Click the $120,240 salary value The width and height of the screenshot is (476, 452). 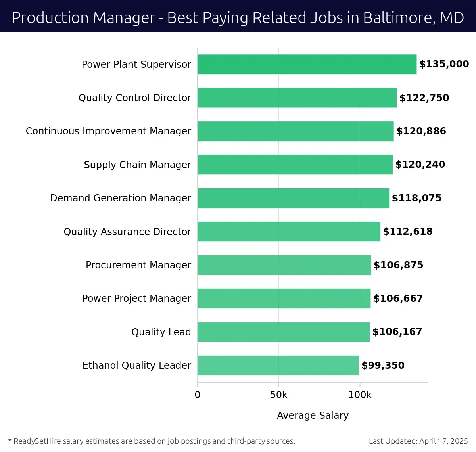pos(420,165)
